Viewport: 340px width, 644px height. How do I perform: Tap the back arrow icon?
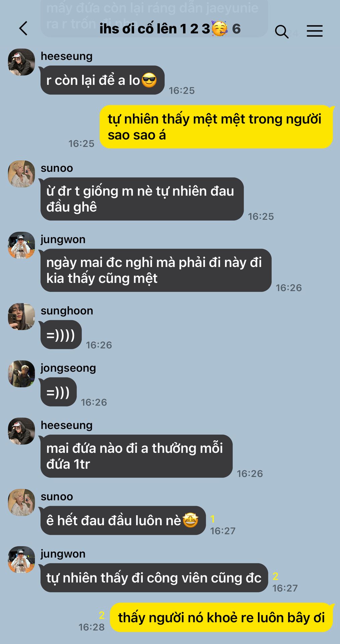[x=23, y=29]
